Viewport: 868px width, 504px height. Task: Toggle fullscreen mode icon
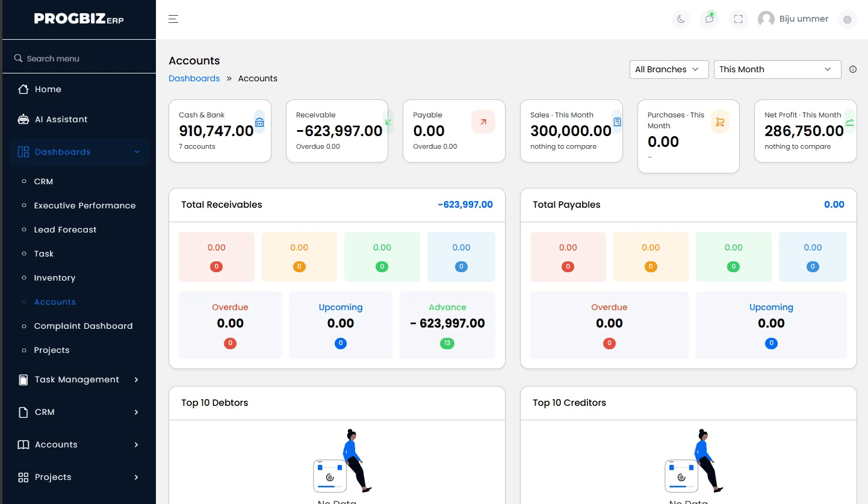(738, 19)
